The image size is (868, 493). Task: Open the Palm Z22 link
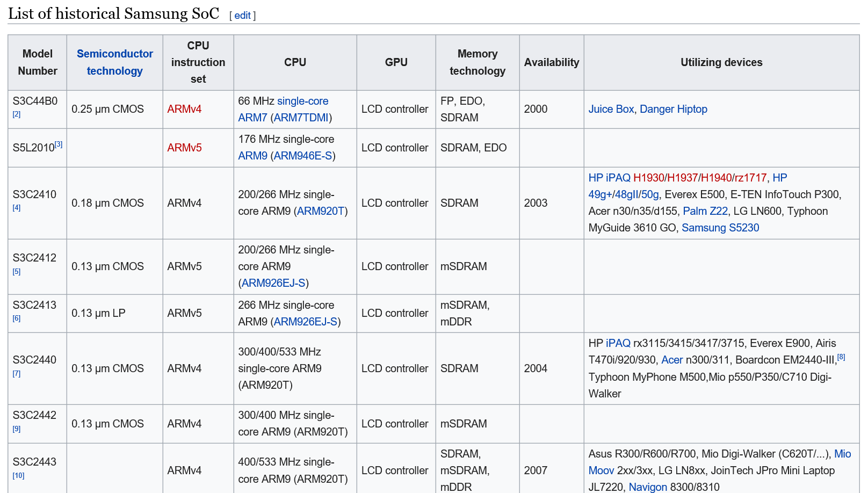[705, 211]
